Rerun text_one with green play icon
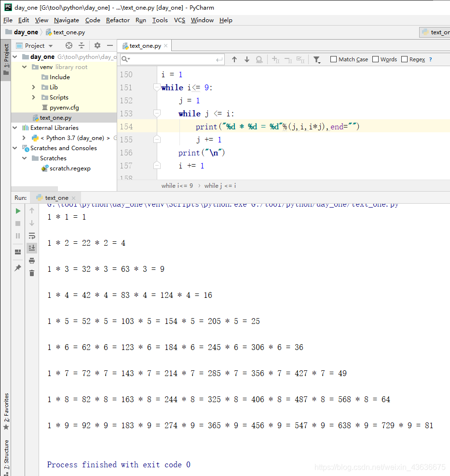The width and height of the screenshot is (450, 476). pos(18,211)
